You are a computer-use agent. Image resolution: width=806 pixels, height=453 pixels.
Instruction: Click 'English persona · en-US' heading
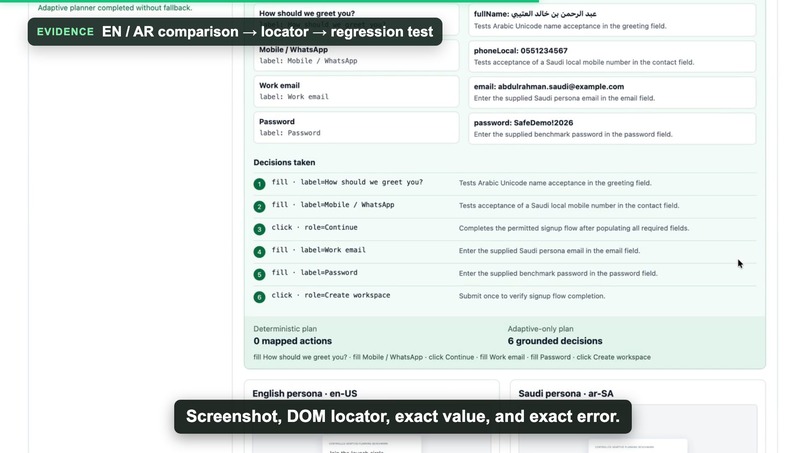tap(304, 393)
